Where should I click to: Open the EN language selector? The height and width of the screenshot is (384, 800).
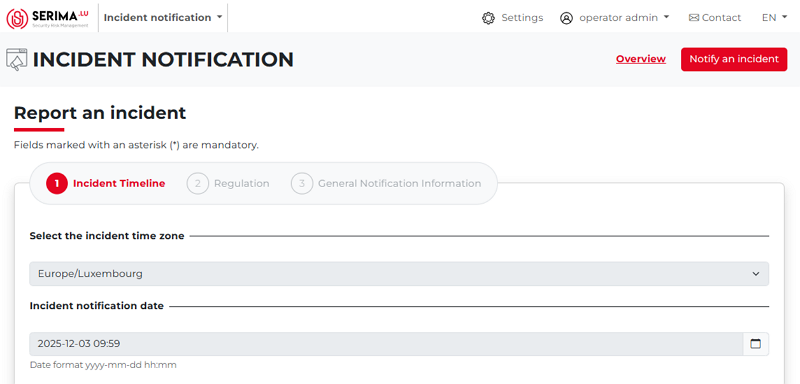click(774, 18)
